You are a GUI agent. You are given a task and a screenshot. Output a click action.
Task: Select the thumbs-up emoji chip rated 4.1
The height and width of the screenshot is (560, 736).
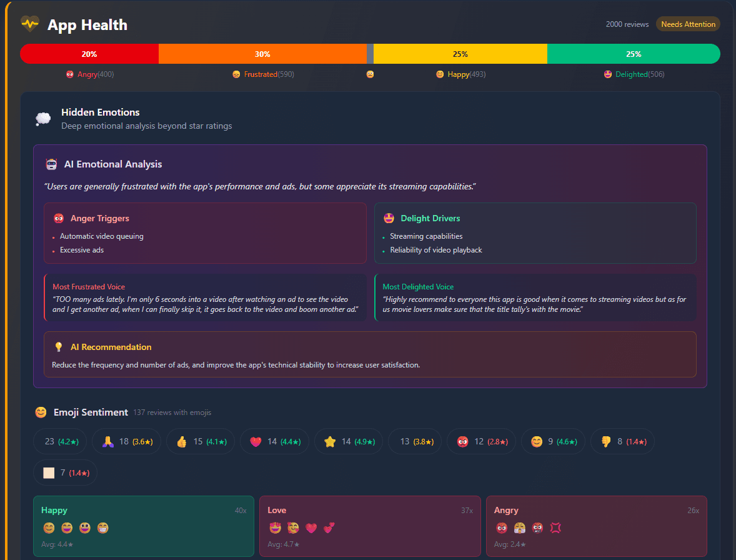point(200,441)
